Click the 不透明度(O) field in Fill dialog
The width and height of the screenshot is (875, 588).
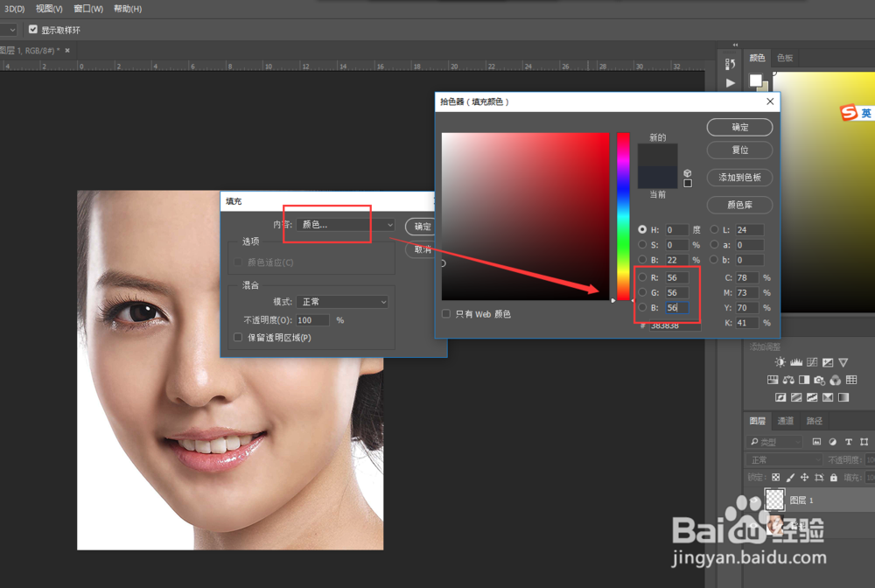point(312,320)
